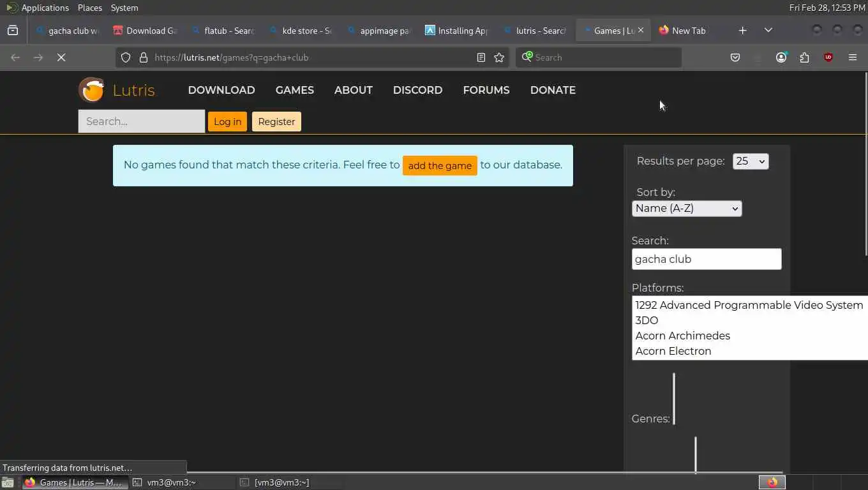This screenshot has width=868, height=490.
Task: Select Acorn Archimedes platform
Action: pyautogui.click(x=749, y=336)
